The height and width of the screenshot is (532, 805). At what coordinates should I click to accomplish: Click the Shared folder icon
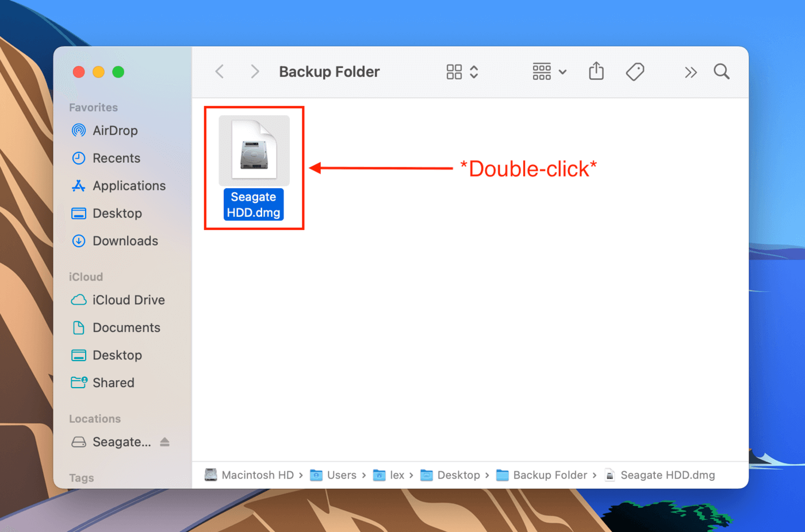[x=79, y=382]
